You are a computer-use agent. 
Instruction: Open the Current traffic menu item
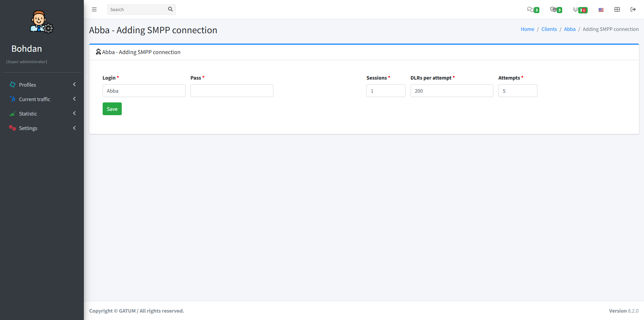pyautogui.click(x=35, y=99)
